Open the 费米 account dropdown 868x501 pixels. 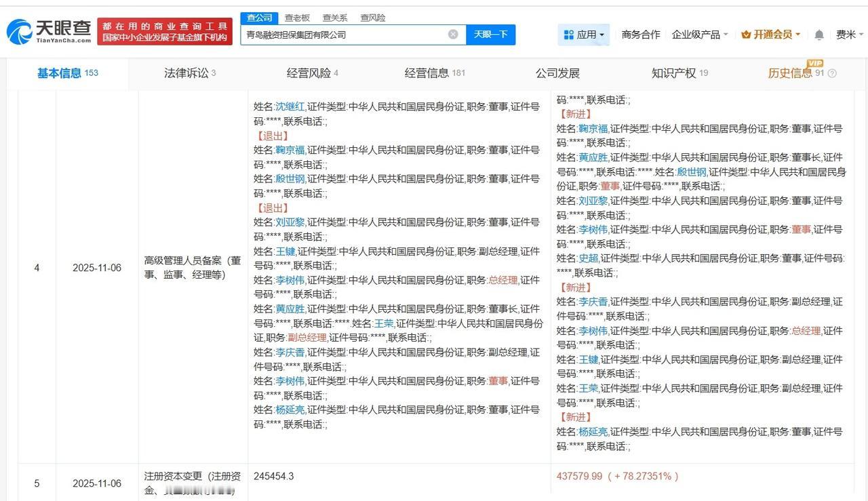(848, 33)
